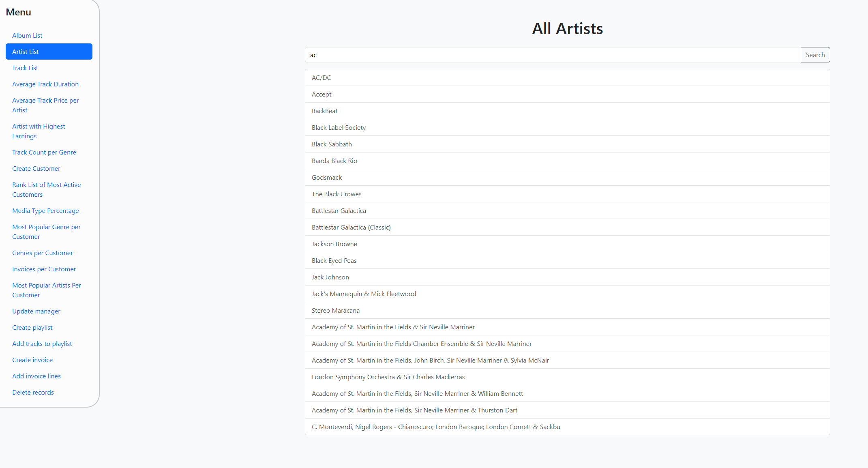This screenshot has height=468, width=868.
Task: Select Black Sabbath in the list
Action: [x=332, y=144]
